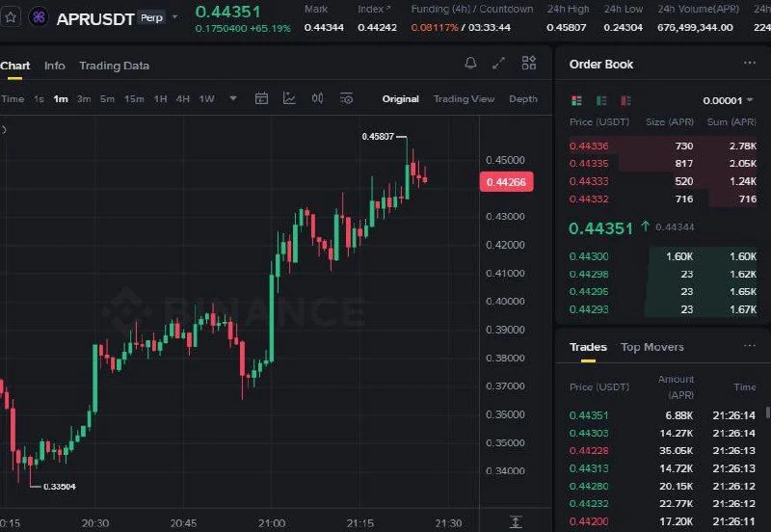Click ask price 0.44336 row
Image resolution: width=771 pixels, height=532 pixels.
point(662,146)
